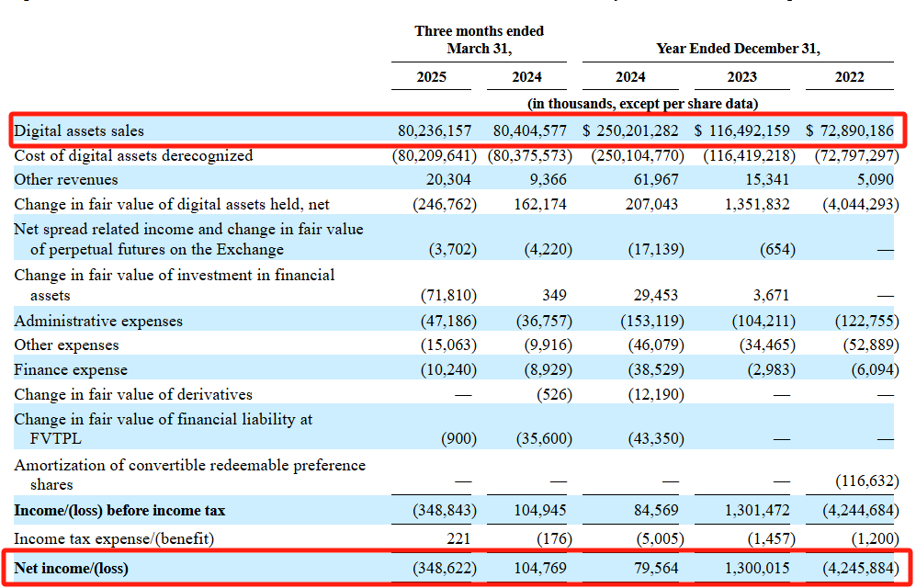Click the 'Other revenues' row label

(x=66, y=179)
